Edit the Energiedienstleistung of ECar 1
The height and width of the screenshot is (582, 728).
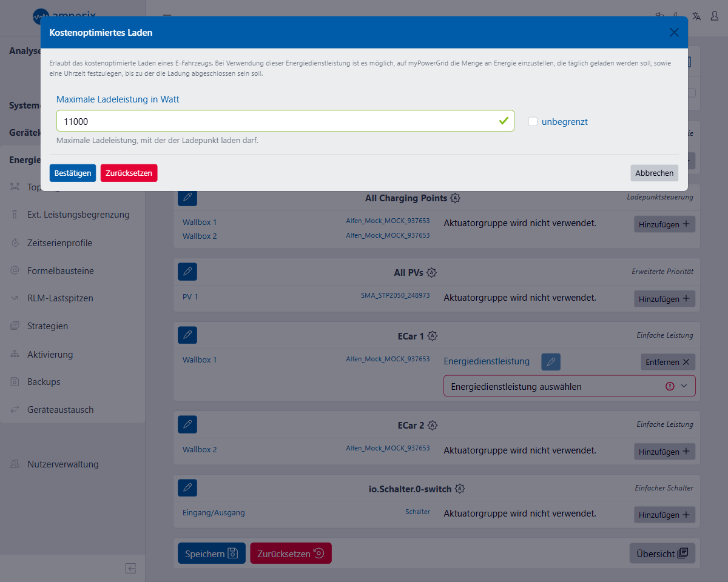pos(550,362)
